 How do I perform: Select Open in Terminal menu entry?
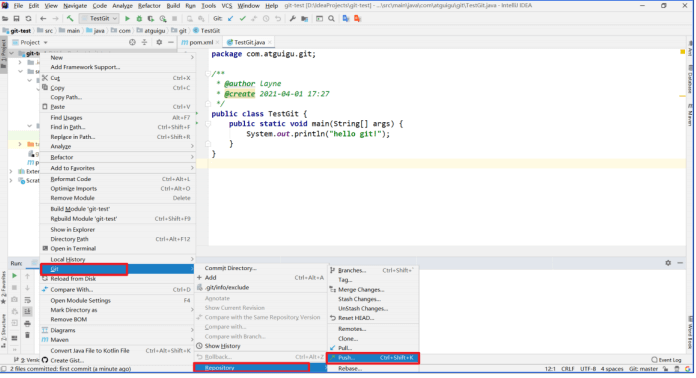click(118, 248)
